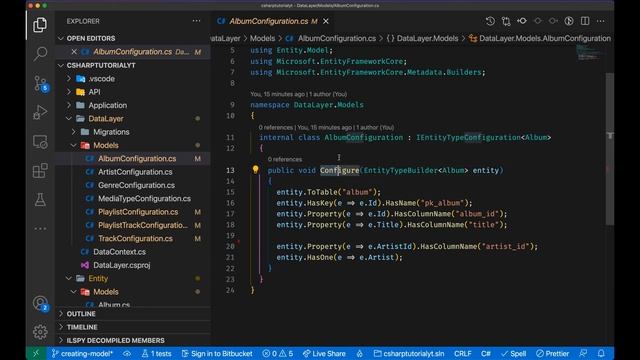
Task: Click the 0 references code lens above Configure
Action: tap(285, 160)
